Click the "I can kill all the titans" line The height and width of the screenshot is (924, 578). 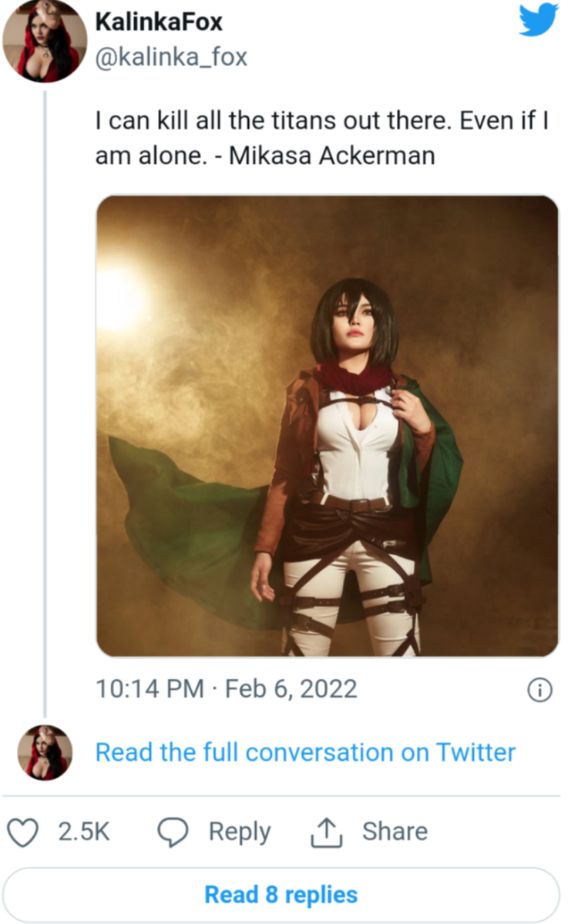[321, 121]
